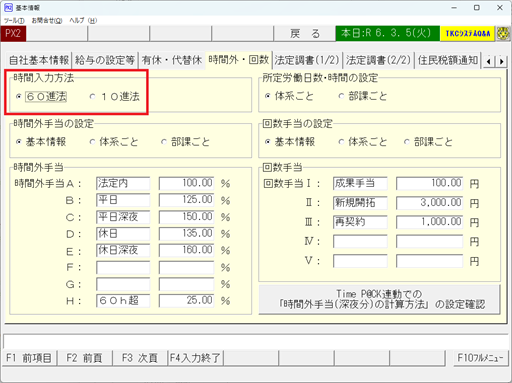Image resolution: width=512 pixels, height=383 pixels.
Task: Click the 成果手当 name field
Action: click(x=360, y=183)
